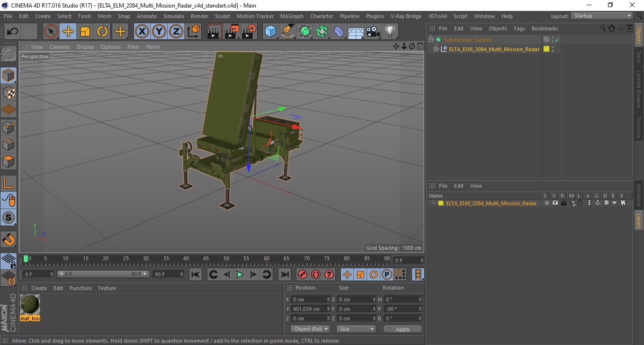This screenshot has width=644, height=345.
Task: Open the Size mode dropdown
Action: pyautogui.click(x=356, y=329)
